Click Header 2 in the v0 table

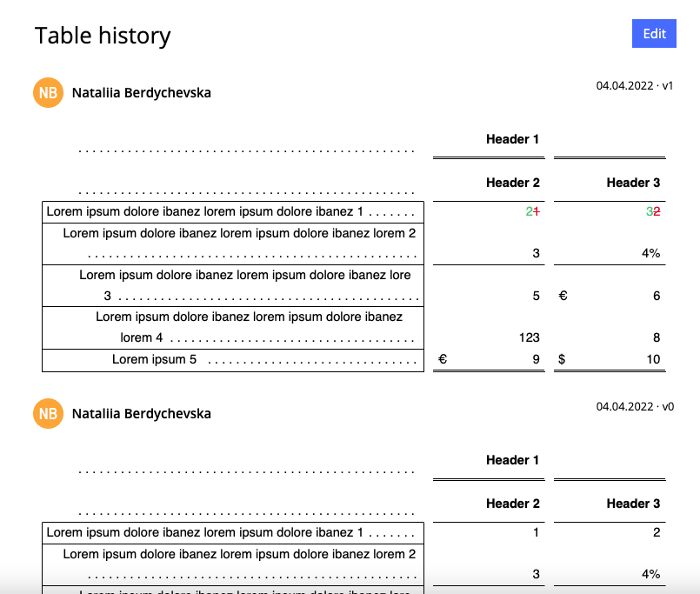(512, 504)
